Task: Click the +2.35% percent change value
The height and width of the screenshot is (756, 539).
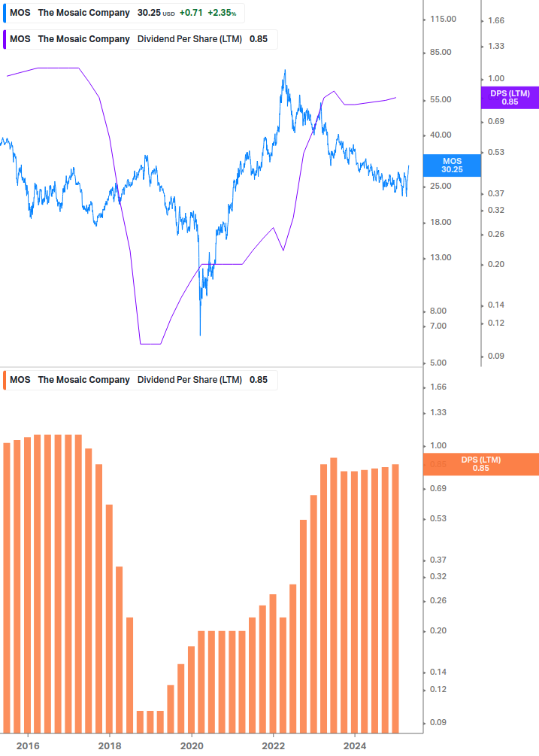Action: pos(222,13)
